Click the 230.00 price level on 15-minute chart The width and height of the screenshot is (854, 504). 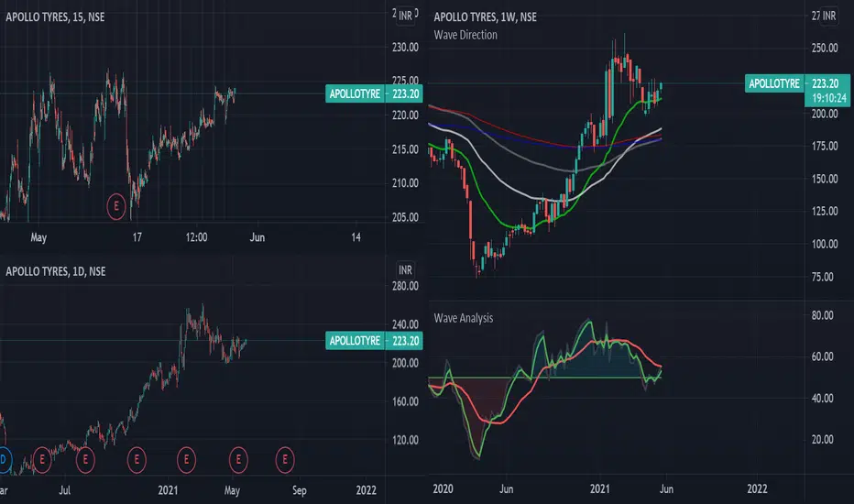point(405,48)
